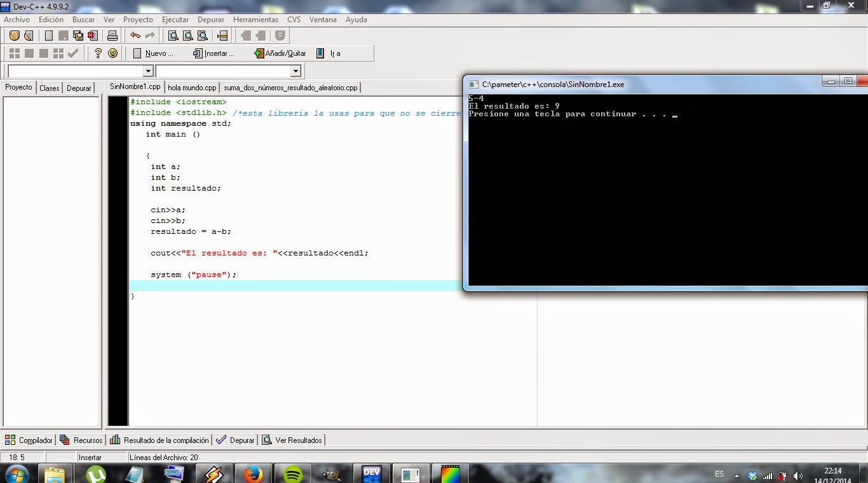
Task: Switch to the Proyecto side panel tab
Action: 18,88
